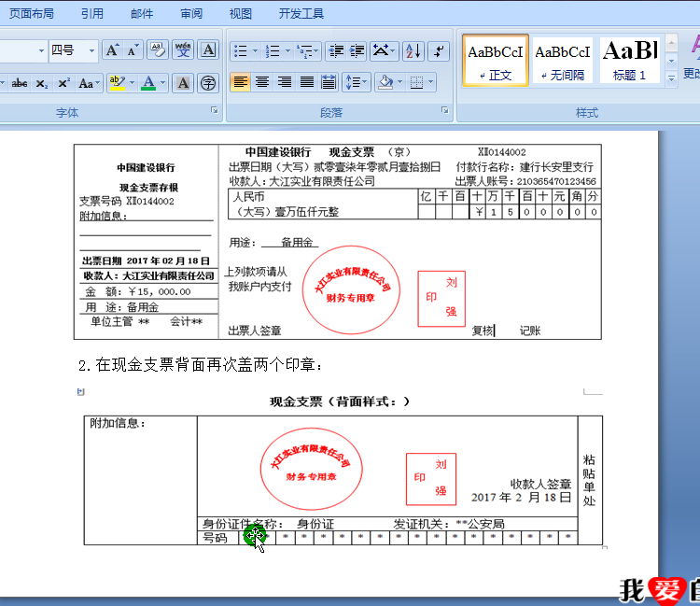
Task: Select the square 刘强 seal on cheque front
Action: pos(441,299)
